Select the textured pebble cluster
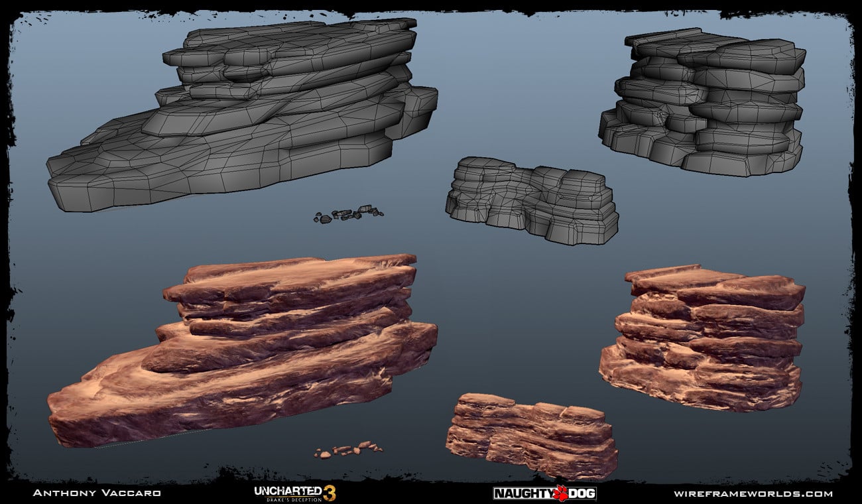Screen dimensions: 862x504 pos(348,450)
